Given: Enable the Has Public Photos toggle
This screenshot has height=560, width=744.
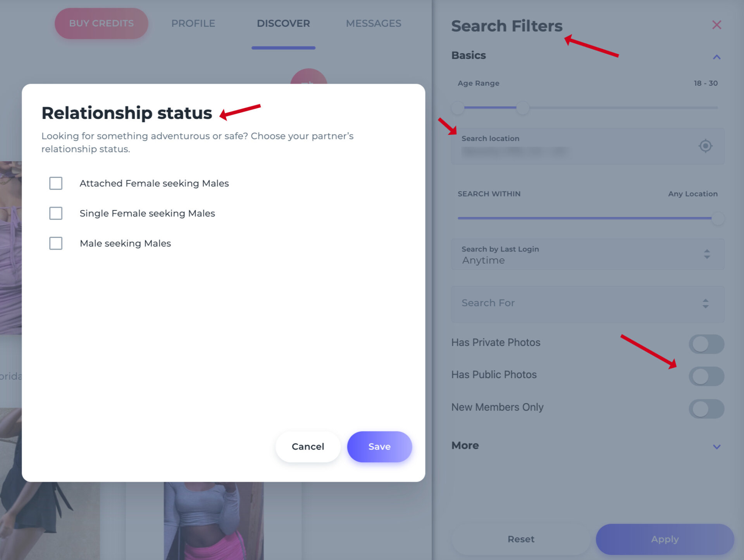Looking at the screenshot, I should point(706,376).
